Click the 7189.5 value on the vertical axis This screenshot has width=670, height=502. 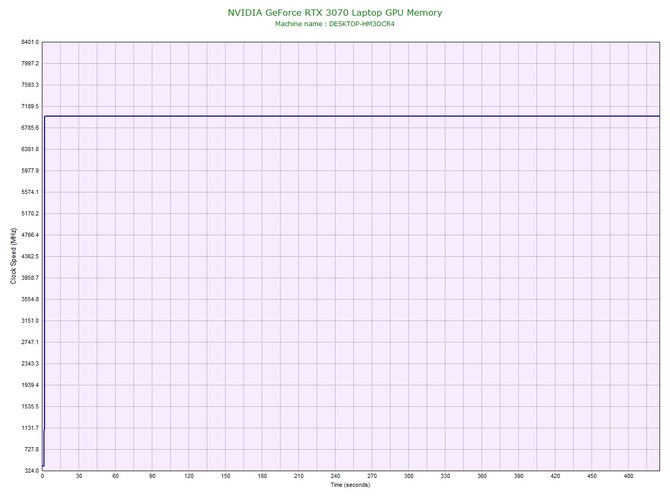tap(30, 106)
